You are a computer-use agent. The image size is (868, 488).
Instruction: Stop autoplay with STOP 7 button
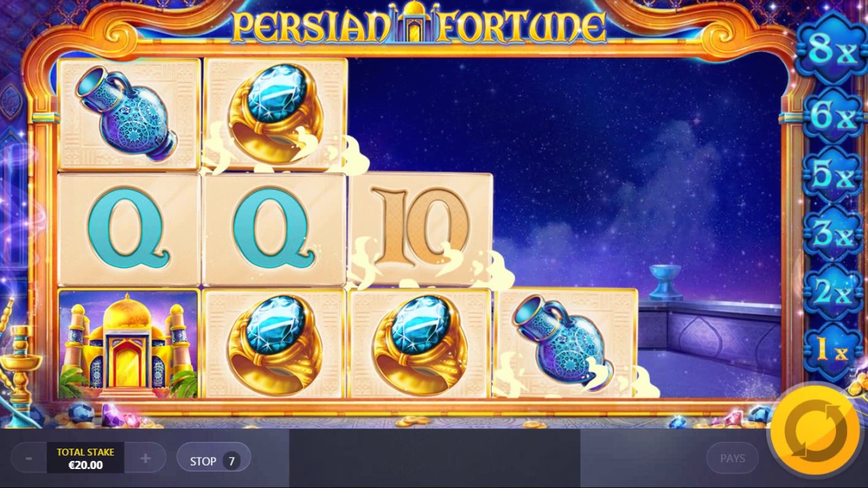tap(214, 461)
